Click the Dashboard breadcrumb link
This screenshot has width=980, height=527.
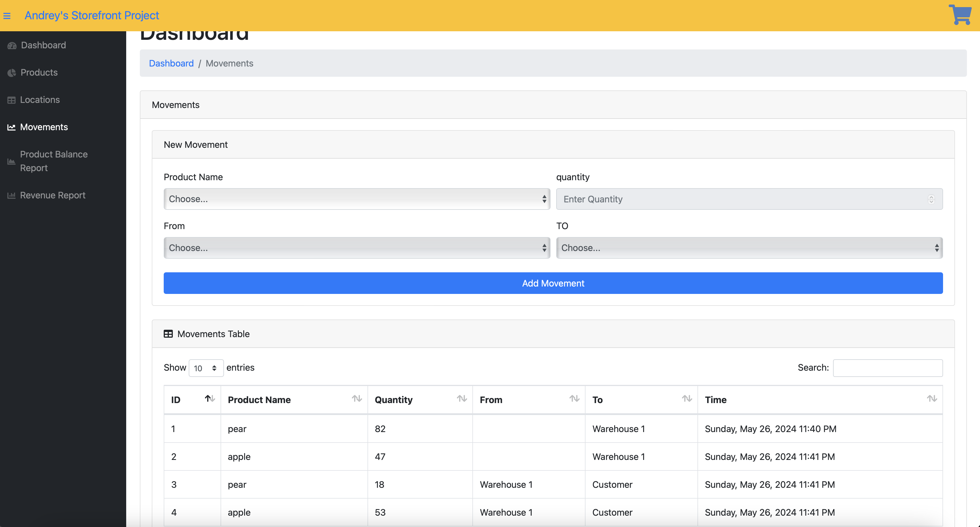[171, 64]
